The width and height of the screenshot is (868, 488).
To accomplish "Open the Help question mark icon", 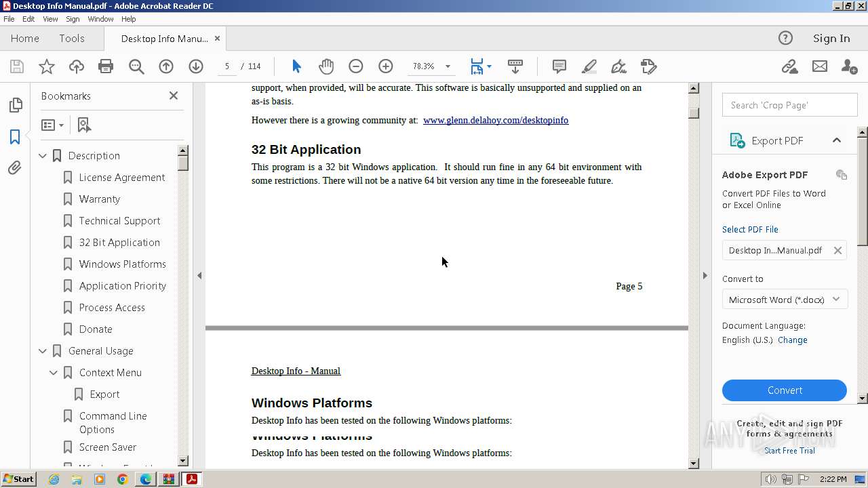I will pos(785,38).
